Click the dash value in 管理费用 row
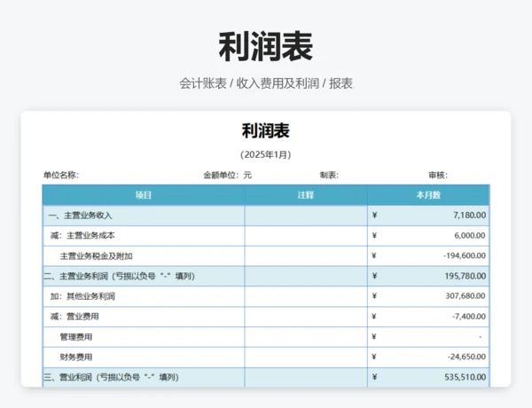Viewport: 532px width, 408px height. 480,337
